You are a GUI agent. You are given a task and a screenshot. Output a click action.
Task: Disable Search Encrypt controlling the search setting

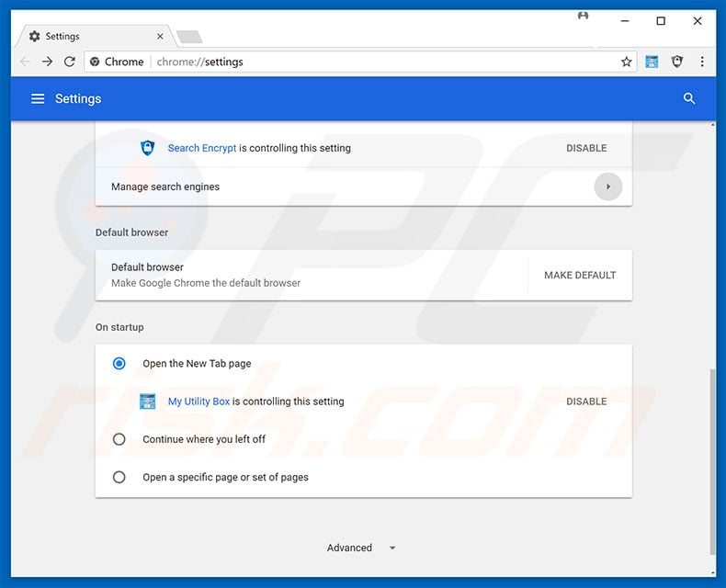coord(586,148)
